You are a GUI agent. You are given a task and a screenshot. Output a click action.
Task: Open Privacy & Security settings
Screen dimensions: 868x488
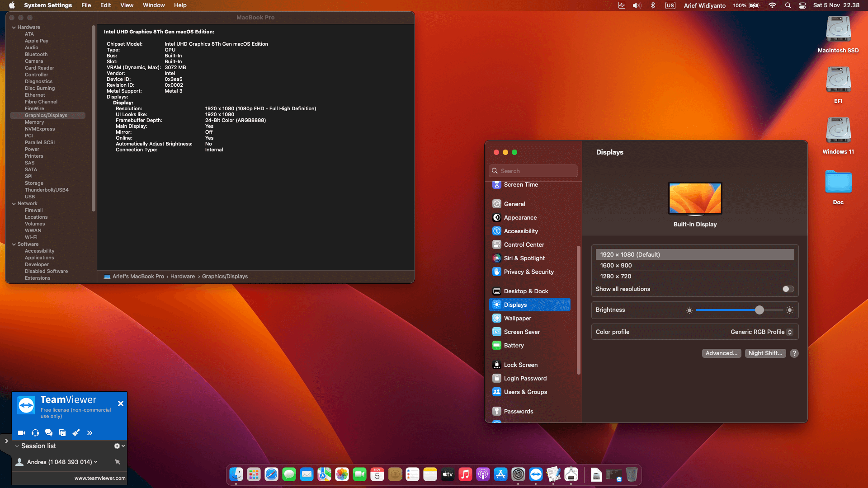coord(529,272)
